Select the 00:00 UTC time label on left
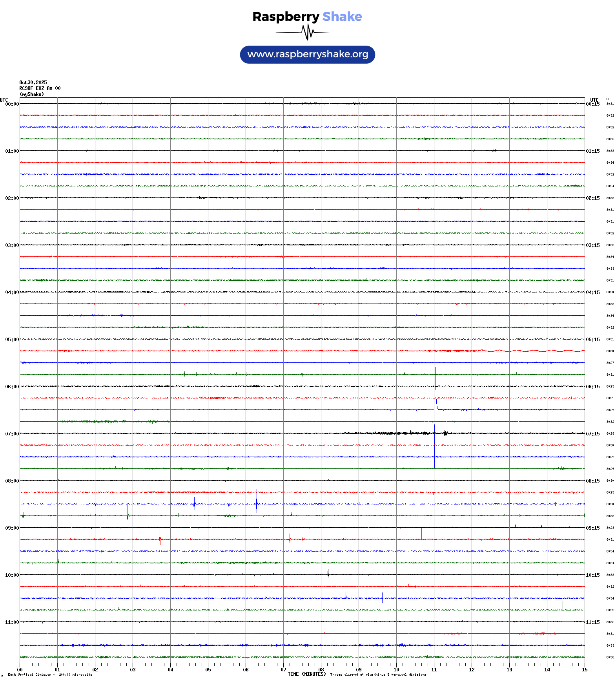Image resolution: width=616 pixels, height=680 pixels. pos(12,104)
